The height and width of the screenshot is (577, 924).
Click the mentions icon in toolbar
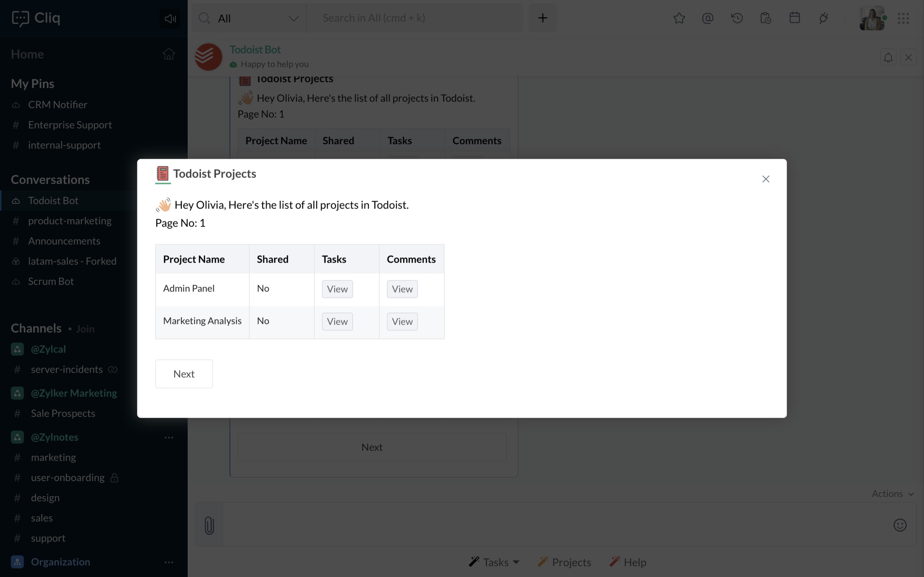point(708,18)
